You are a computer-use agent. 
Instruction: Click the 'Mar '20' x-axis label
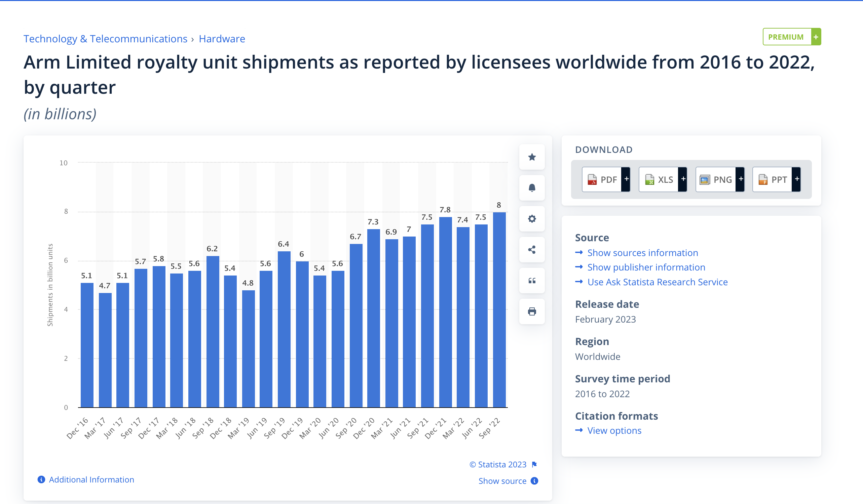click(x=310, y=428)
